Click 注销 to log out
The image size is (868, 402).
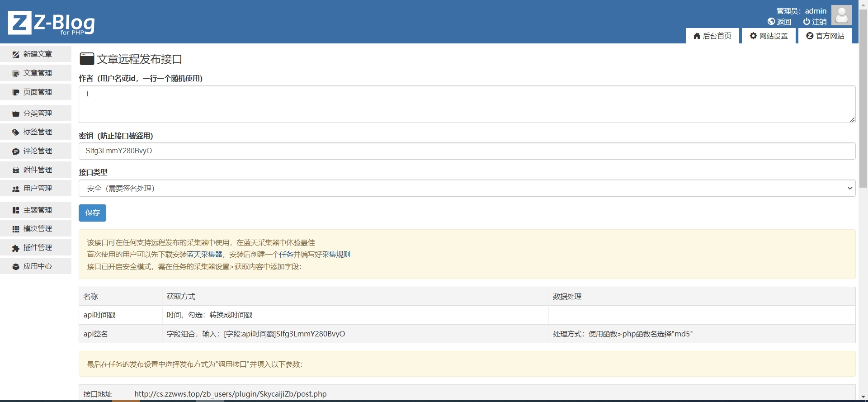point(815,22)
